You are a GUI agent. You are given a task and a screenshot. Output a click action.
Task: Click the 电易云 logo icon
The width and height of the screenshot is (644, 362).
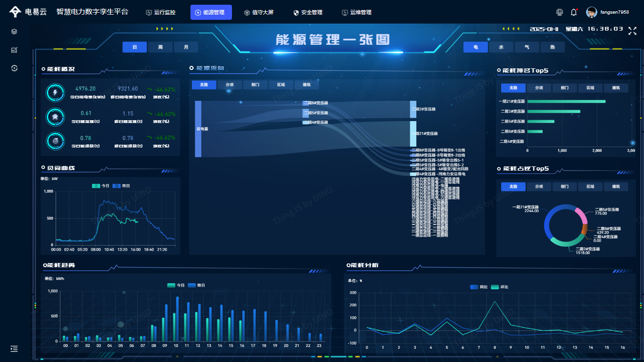(x=16, y=12)
